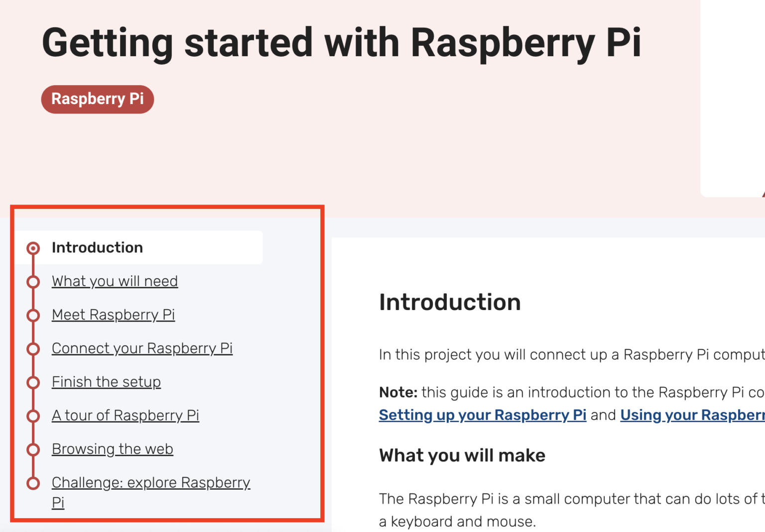Viewport: 765px width, 532px height.
Task: Click the circle marker next to "Browsing the web"
Action: pyautogui.click(x=33, y=449)
